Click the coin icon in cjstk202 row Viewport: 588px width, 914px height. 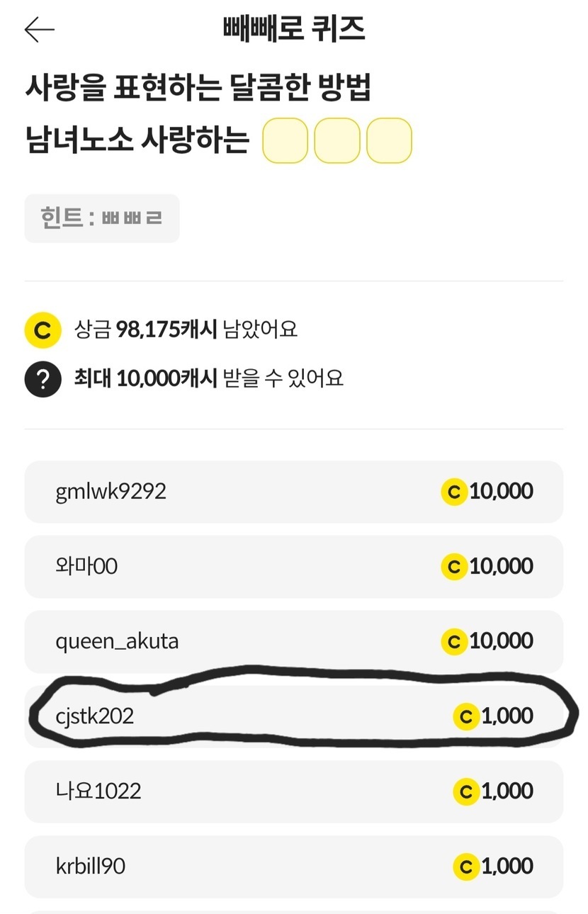465,717
